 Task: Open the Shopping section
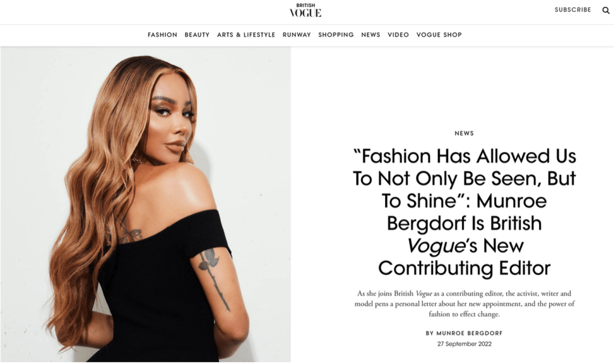336,35
